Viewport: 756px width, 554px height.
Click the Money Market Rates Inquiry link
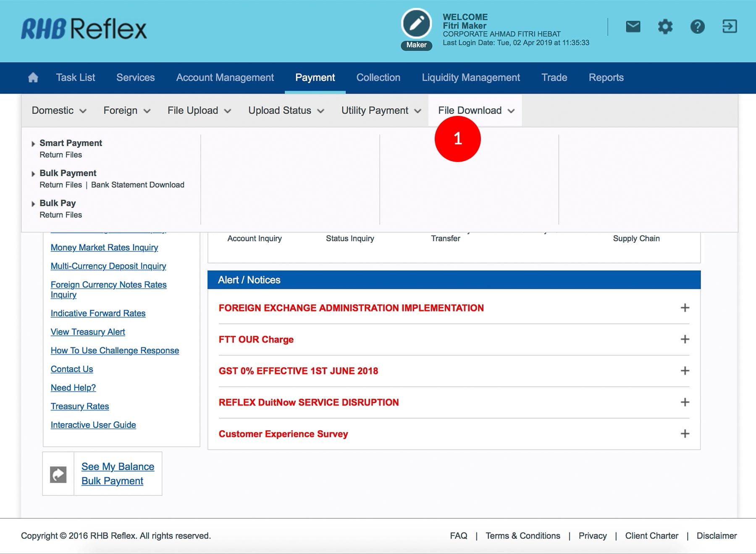(104, 248)
